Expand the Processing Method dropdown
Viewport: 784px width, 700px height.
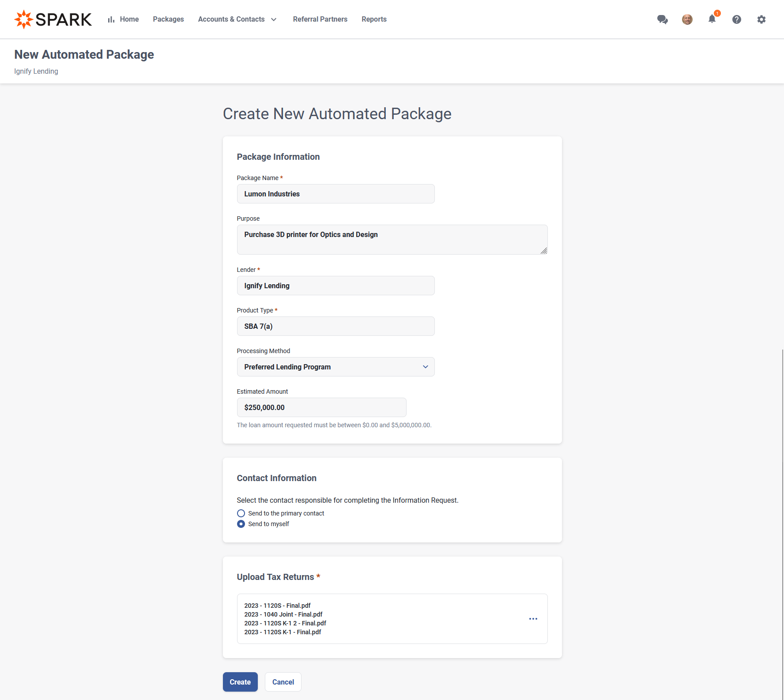point(335,367)
